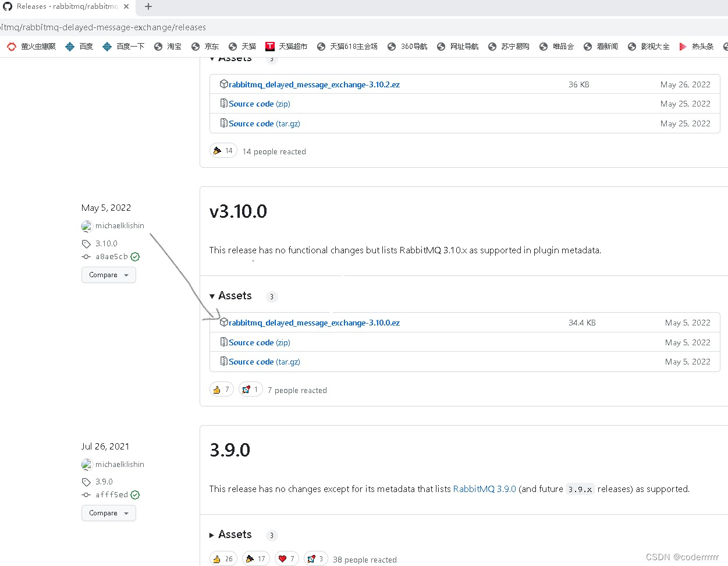The width and height of the screenshot is (728, 566).
Task: Open michaelklishin profile under May 5, 2022
Action: pos(120,226)
